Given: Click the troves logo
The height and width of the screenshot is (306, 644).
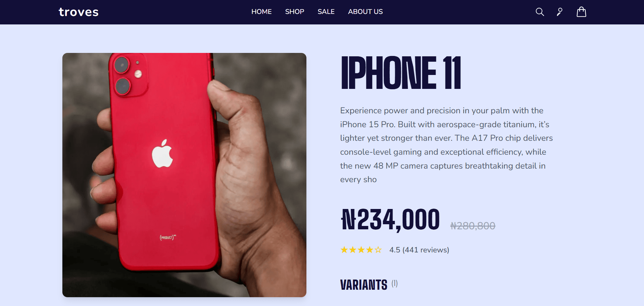Looking at the screenshot, I should 79,12.
